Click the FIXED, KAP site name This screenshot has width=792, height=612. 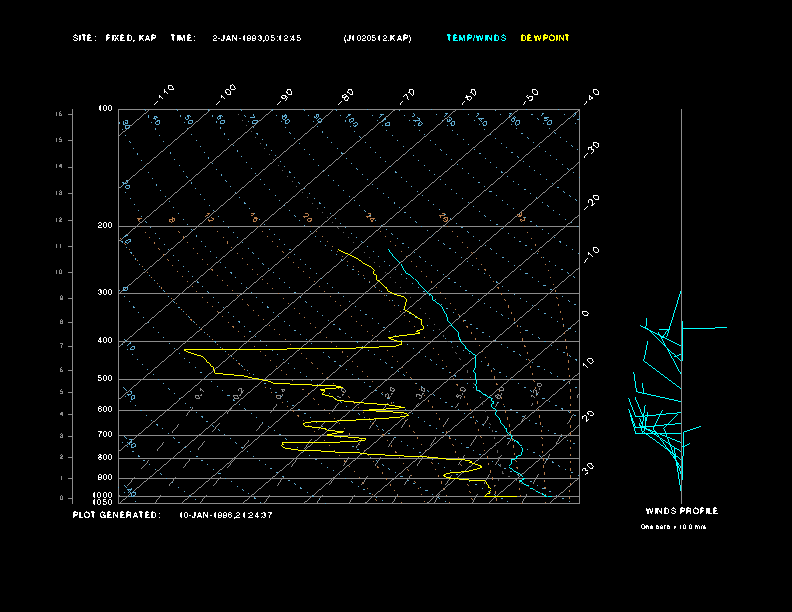[131, 38]
